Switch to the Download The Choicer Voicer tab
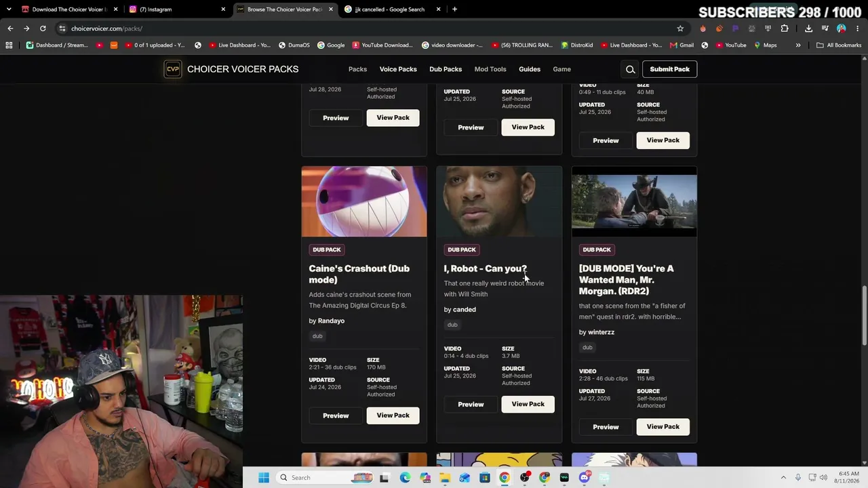The height and width of the screenshot is (488, 868). click(x=69, y=9)
